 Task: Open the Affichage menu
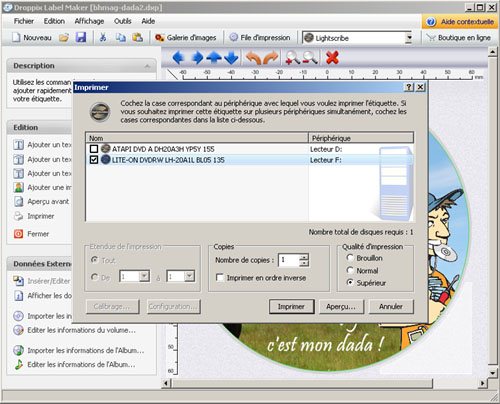pos(89,21)
